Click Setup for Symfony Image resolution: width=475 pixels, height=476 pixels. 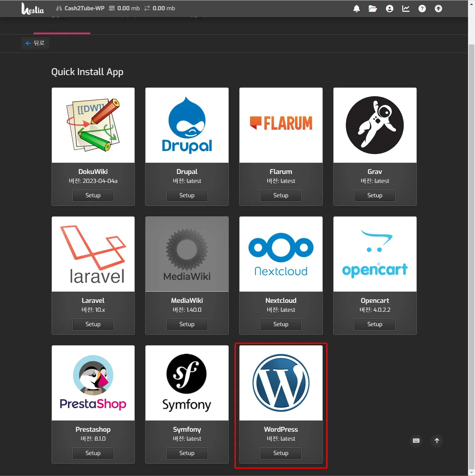[x=187, y=453]
